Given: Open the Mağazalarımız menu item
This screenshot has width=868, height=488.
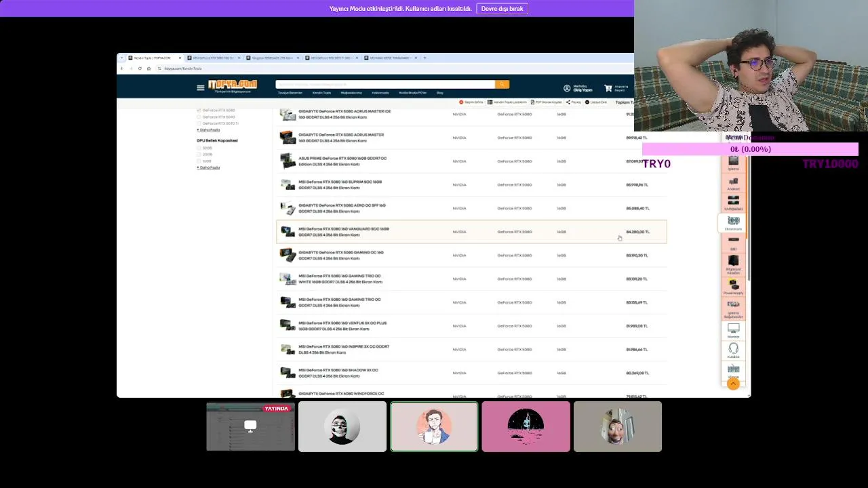Looking at the screenshot, I should (x=351, y=93).
